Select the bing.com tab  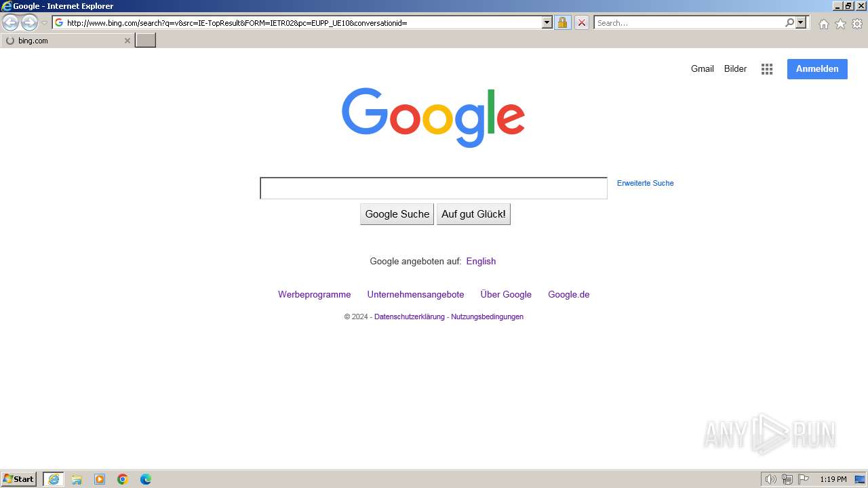click(66, 41)
